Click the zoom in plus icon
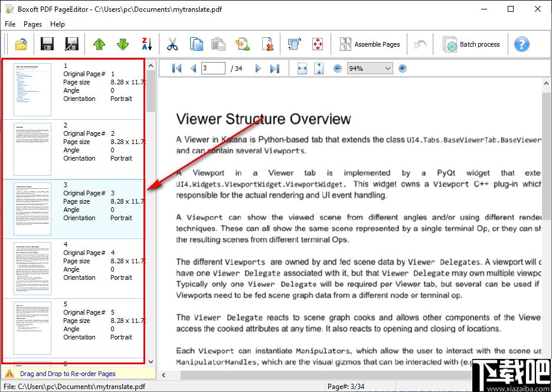 (403, 68)
